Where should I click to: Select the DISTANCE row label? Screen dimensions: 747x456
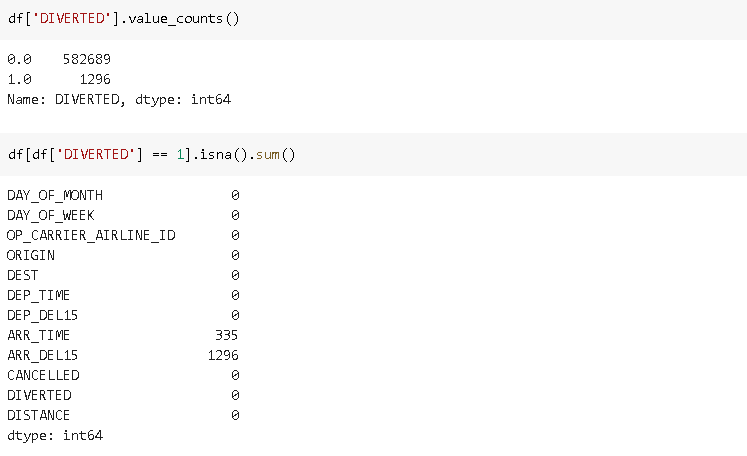coord(39,415)
